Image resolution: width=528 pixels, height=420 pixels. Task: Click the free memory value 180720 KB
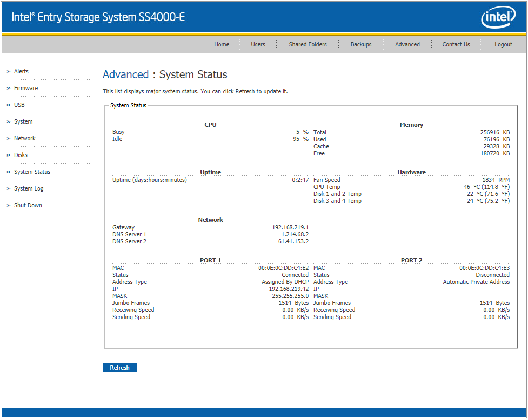pyautogui.click(x=495, y=154)
